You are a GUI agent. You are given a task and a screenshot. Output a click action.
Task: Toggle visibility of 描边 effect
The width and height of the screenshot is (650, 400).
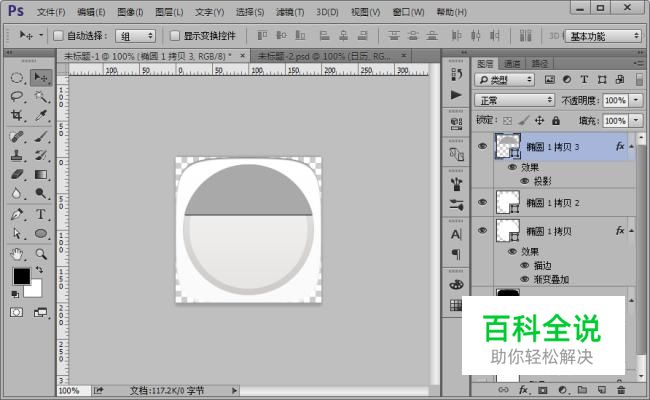coord(524,265)
